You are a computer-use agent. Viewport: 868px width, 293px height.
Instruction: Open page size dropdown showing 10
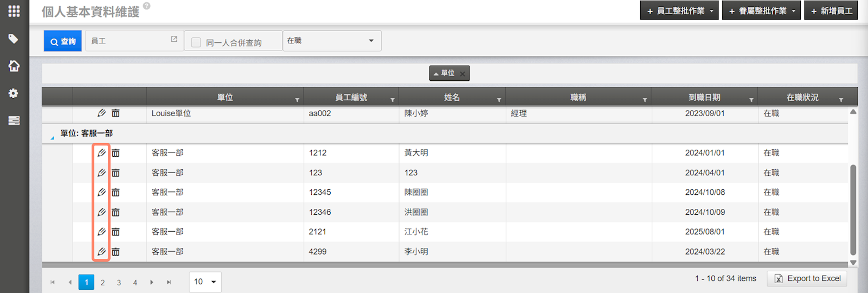tap(205, 282)
